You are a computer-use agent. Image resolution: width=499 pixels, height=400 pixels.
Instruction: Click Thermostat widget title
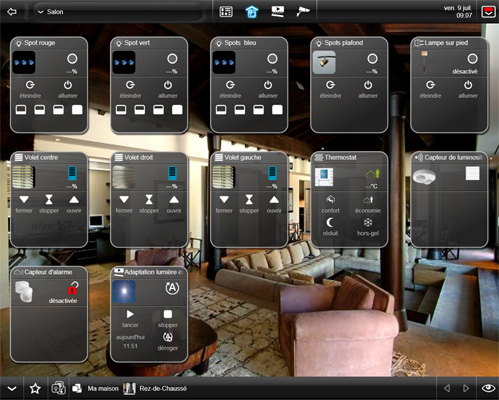coord(340,157)
